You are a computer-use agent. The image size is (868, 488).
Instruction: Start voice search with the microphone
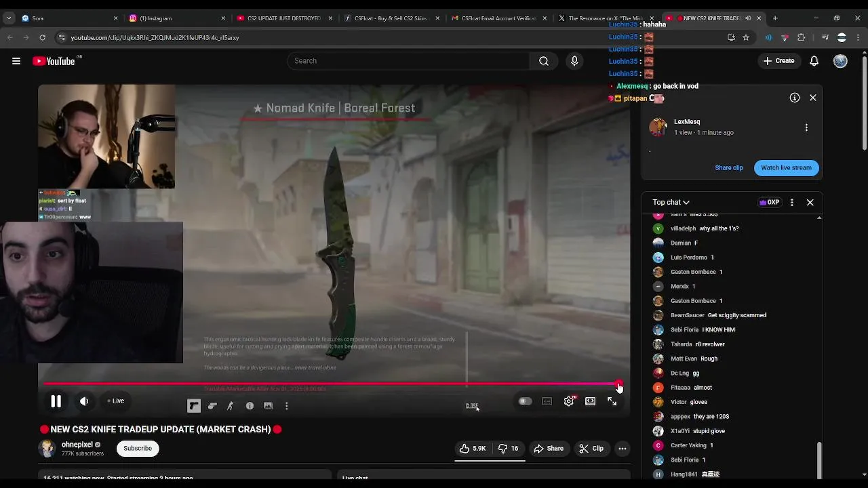(574, 61)
